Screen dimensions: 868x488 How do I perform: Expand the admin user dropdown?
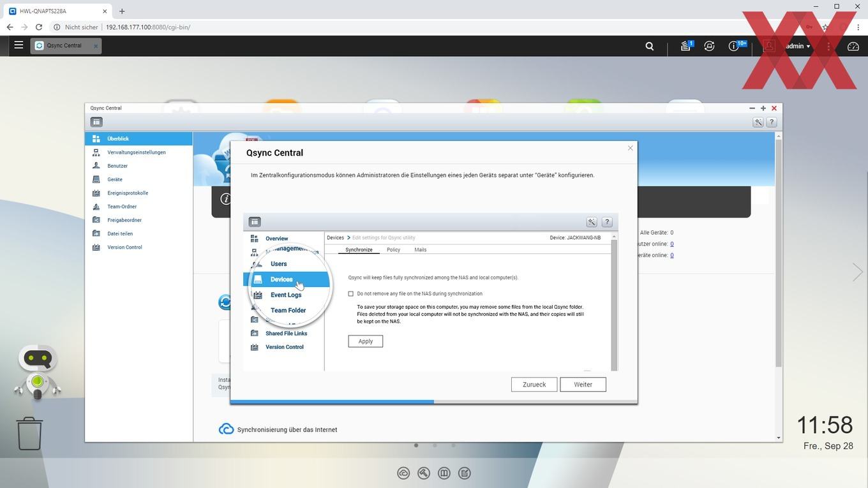tap(798, 46)
